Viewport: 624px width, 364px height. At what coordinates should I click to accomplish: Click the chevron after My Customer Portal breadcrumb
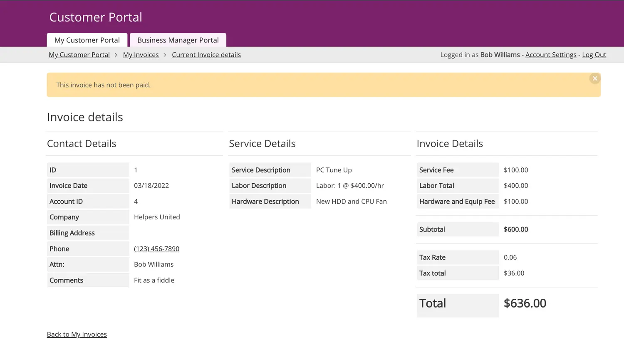[x=116, y=55]
